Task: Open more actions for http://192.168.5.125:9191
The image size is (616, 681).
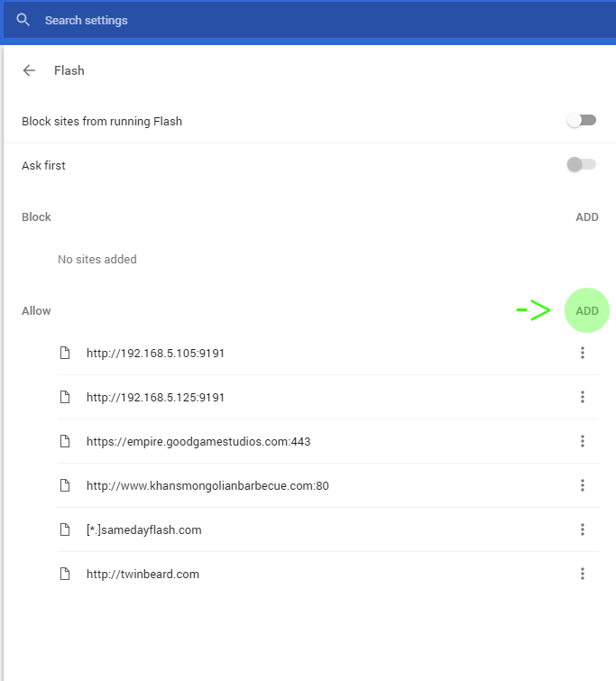Action: click(583, 397)
